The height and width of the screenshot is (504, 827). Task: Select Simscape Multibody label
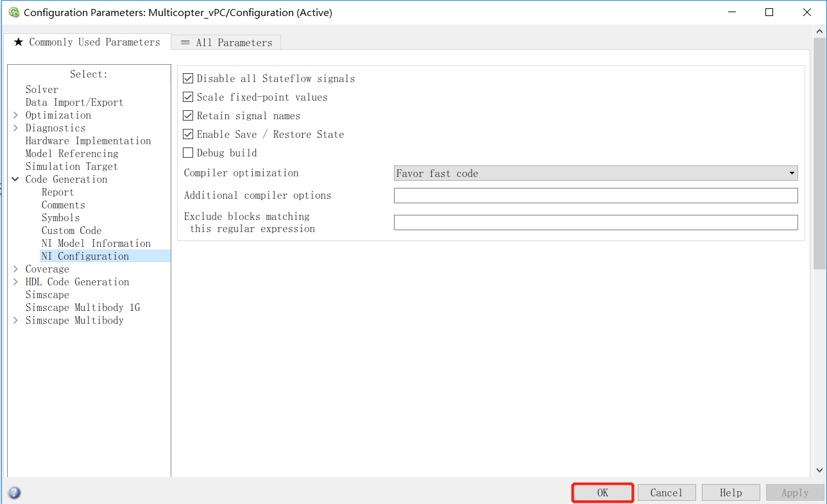click(x=74, y=321)
